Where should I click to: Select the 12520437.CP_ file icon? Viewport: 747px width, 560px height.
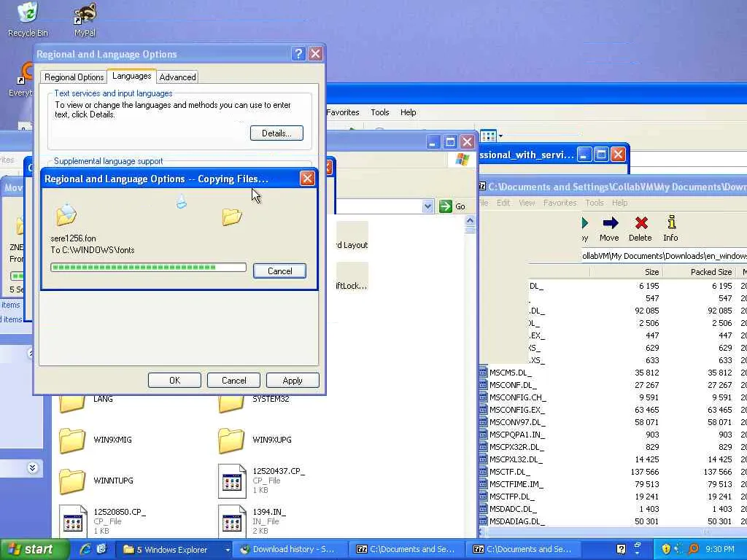[232, 481]
